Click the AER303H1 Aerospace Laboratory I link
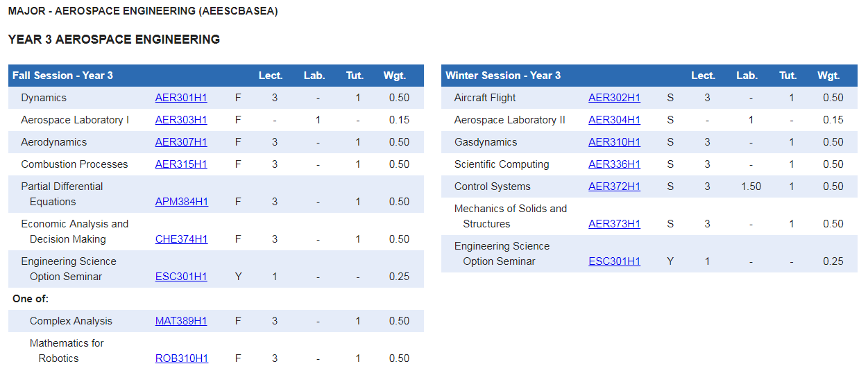The height and width of the screenshot is (382, 868). pyautogui.click(x=181, y=120)
